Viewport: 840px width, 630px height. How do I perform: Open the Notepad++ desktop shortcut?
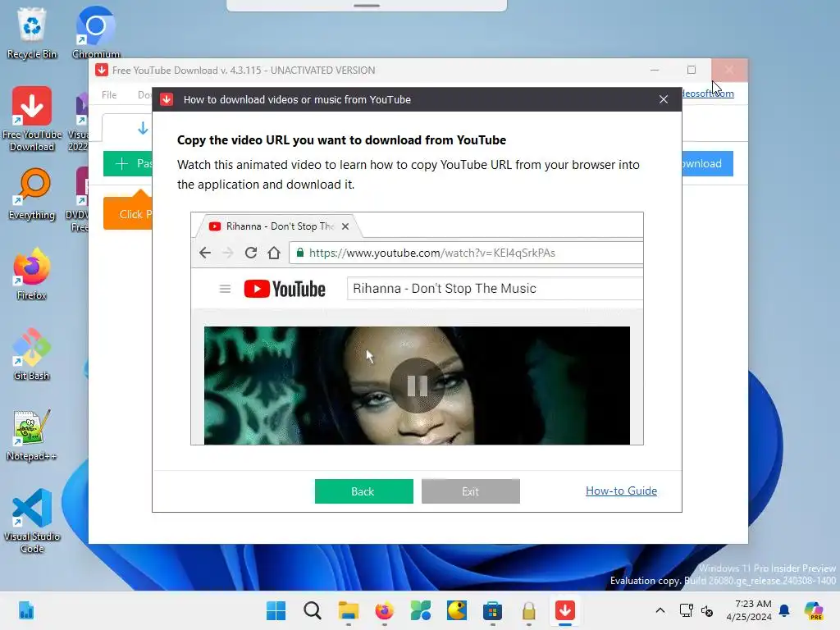pos(32,435)
